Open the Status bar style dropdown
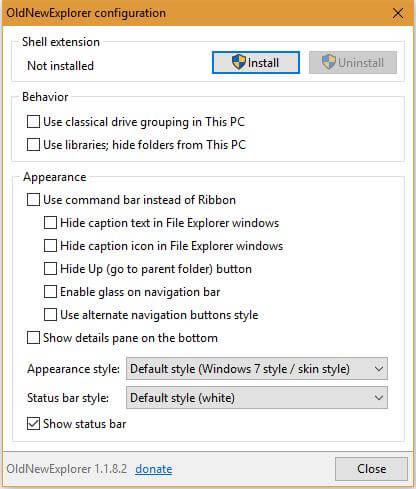 [x=257, y=398]
